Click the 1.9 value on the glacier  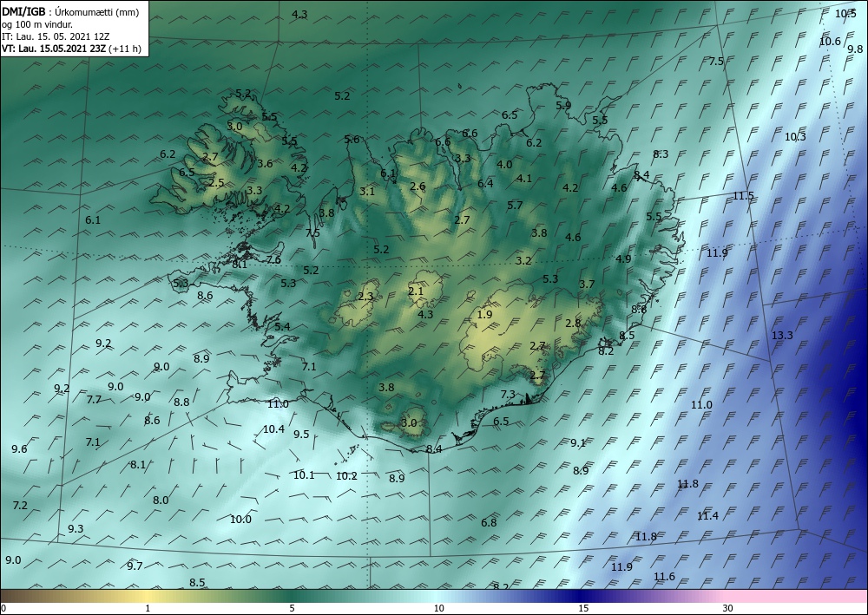pyautogui.click(x=484, y=315)
